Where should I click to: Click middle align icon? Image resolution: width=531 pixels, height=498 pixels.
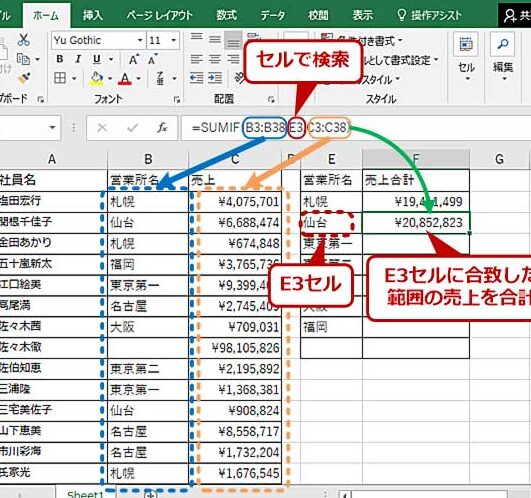coord(215,40)
